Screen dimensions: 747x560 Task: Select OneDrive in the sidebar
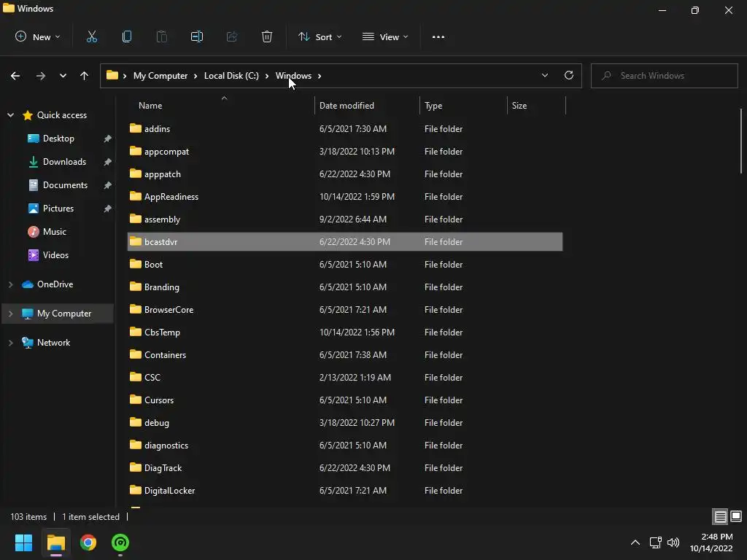(55, 284)
